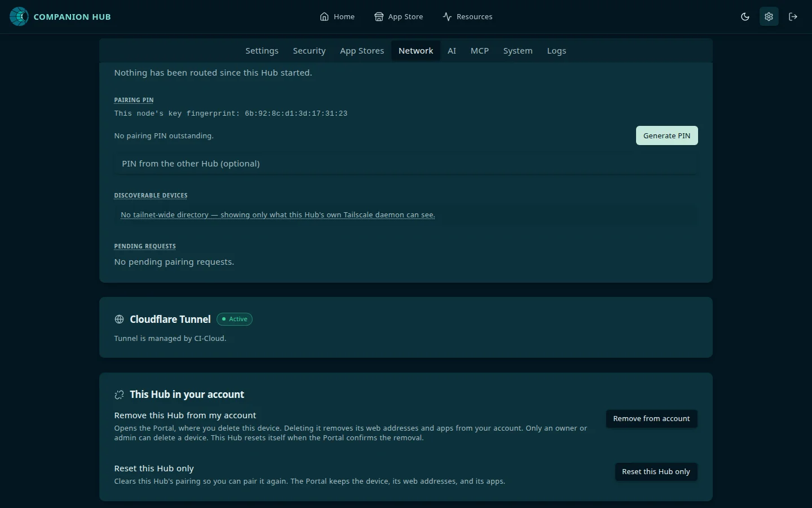Click the log out icon
Image resolution: width=812 pixels, height=508 pixels.
[x=793, y=16]
